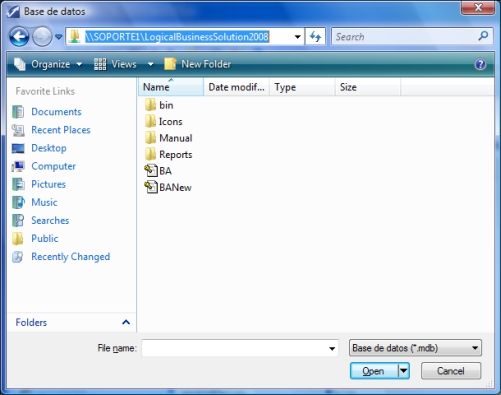Click the Searches icon in sidebar

click(x=18, y=220)
